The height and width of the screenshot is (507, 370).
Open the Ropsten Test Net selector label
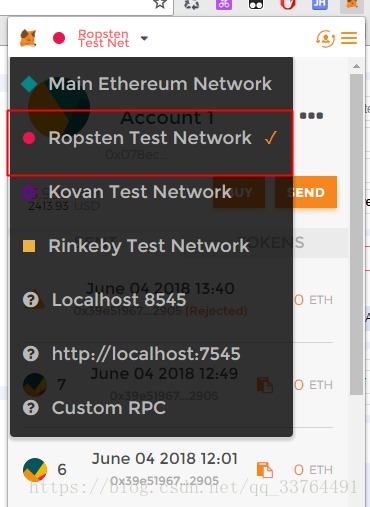(103, 38)
